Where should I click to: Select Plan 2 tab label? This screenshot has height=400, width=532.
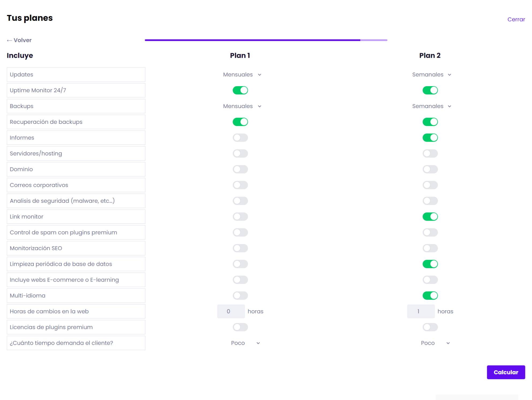430,55
